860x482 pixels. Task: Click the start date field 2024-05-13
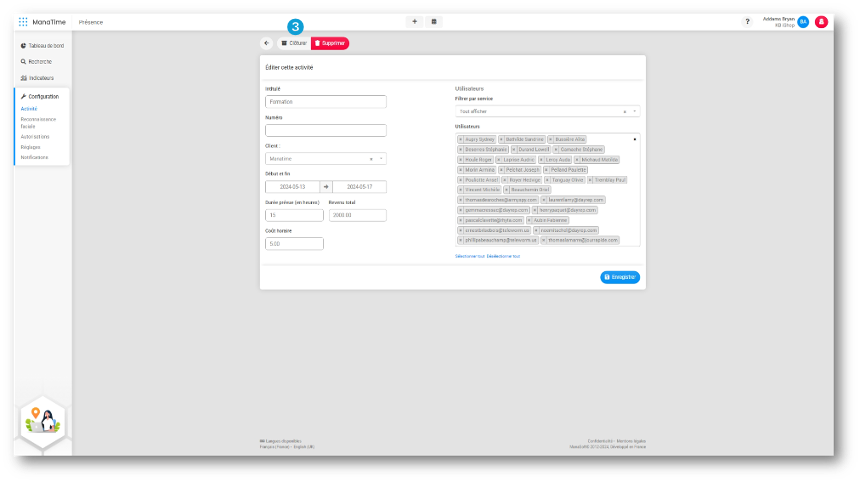coord(292,187)
